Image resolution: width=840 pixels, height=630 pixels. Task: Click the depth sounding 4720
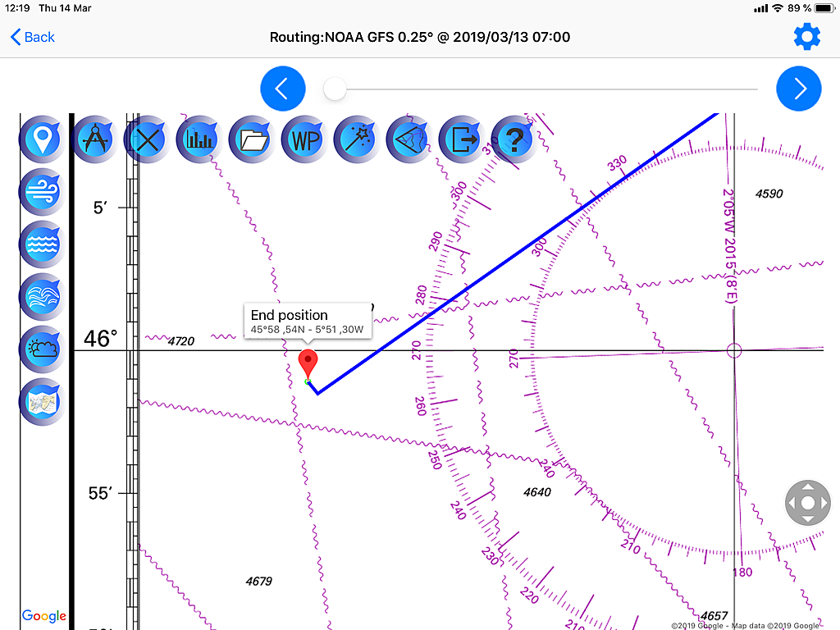tap(181, 341)
